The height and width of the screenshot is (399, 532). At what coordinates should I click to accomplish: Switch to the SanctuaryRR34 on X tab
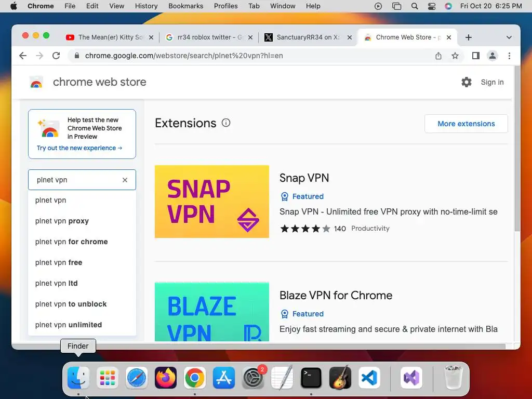[x=308, y=37]
